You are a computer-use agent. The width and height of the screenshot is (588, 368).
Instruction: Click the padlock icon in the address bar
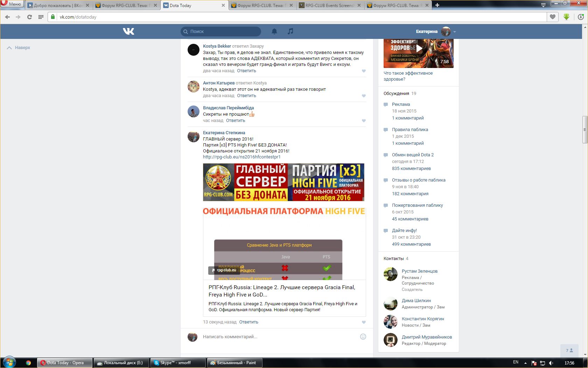click(52, 17)
